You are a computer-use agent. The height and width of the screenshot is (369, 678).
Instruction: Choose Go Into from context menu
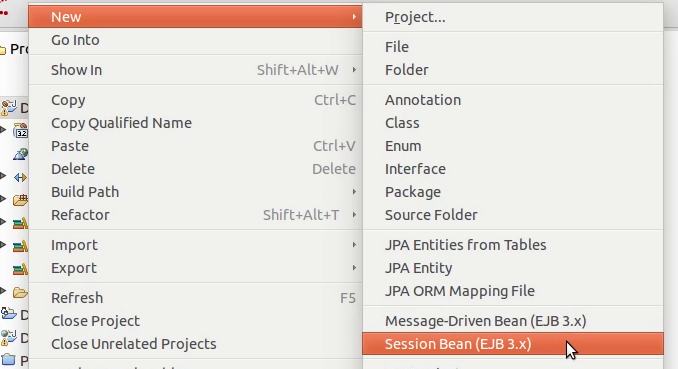pyautogui.click(x=195, y=40)
